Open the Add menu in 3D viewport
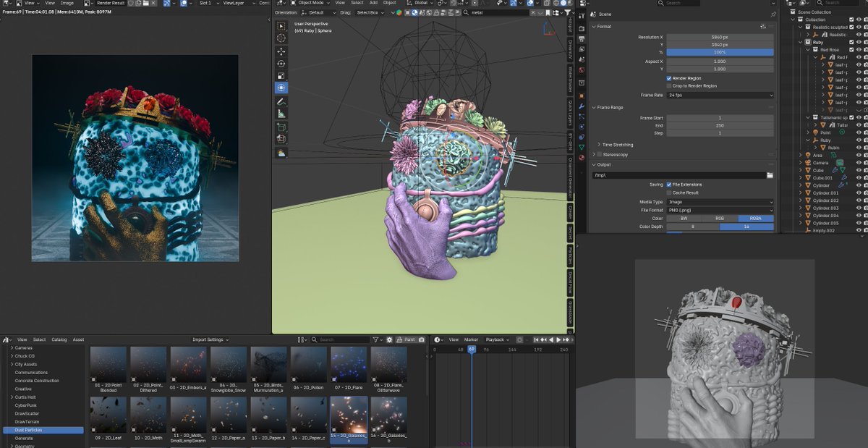The width and height of the screenshot is (868, 448). click(x=373, y=3)
